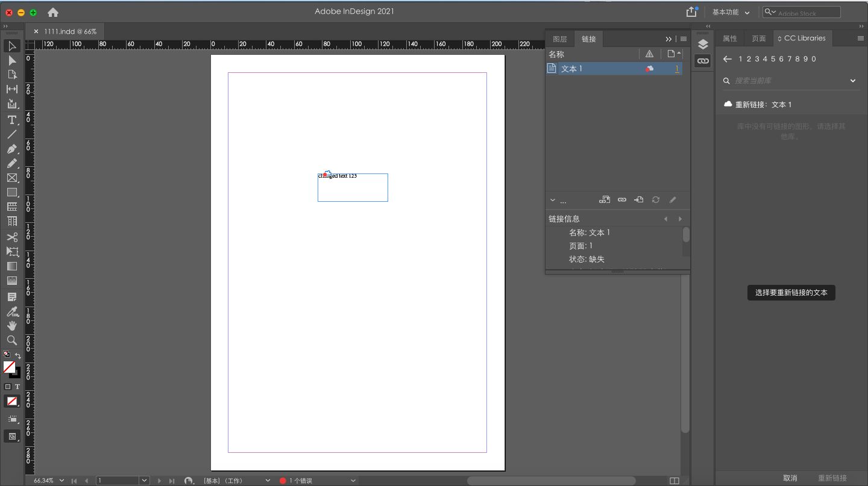Switch to the 图层 panel tab
This screenshot has height=486, width=868.
pos(559,39)
